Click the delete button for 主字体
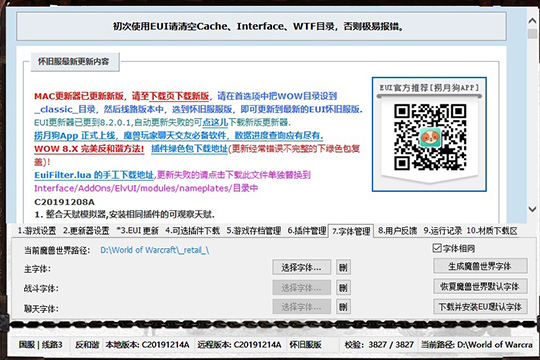The height and width of the screenshot is (360, 540). tap(343, 267)
